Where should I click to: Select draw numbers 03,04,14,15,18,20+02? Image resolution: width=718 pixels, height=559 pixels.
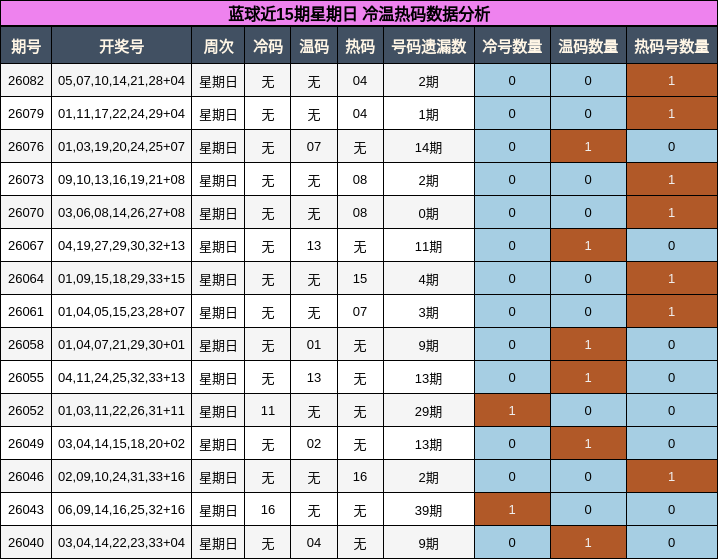pos(121,443)
